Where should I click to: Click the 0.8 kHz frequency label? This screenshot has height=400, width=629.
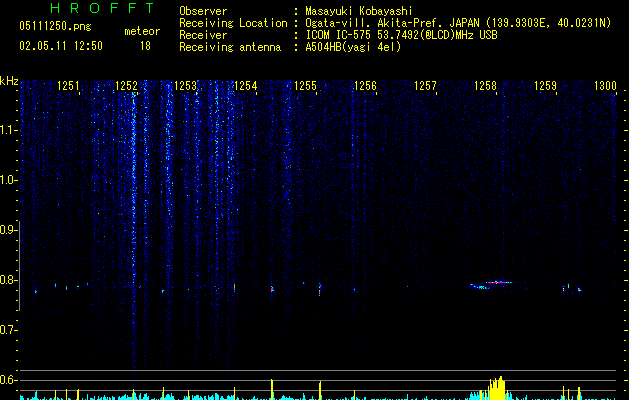coord(8,280)
